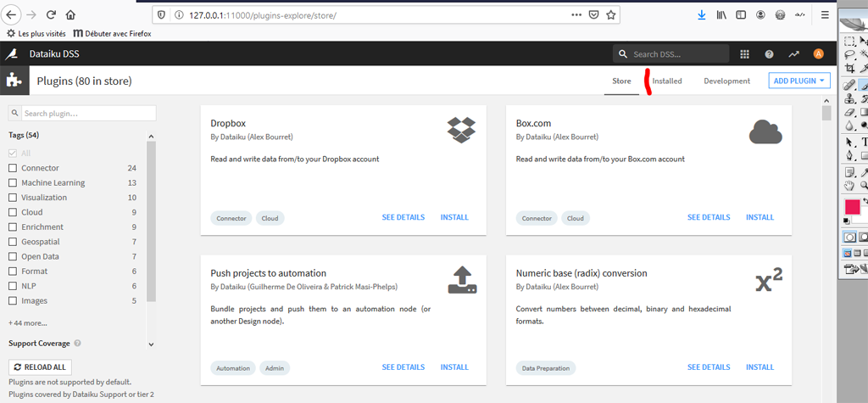Click the plugin list scrollbar thumb

826,113
